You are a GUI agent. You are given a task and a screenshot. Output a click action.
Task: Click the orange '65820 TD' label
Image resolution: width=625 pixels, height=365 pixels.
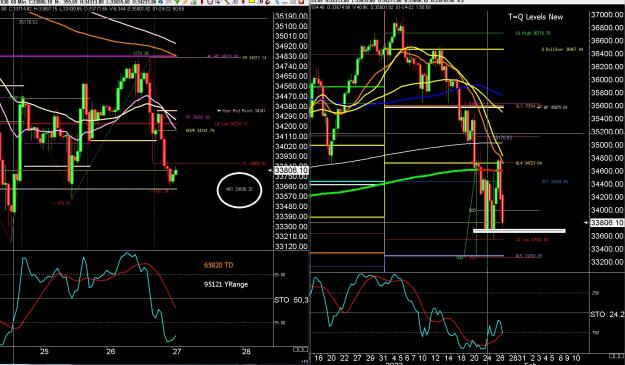pos(218,265)
